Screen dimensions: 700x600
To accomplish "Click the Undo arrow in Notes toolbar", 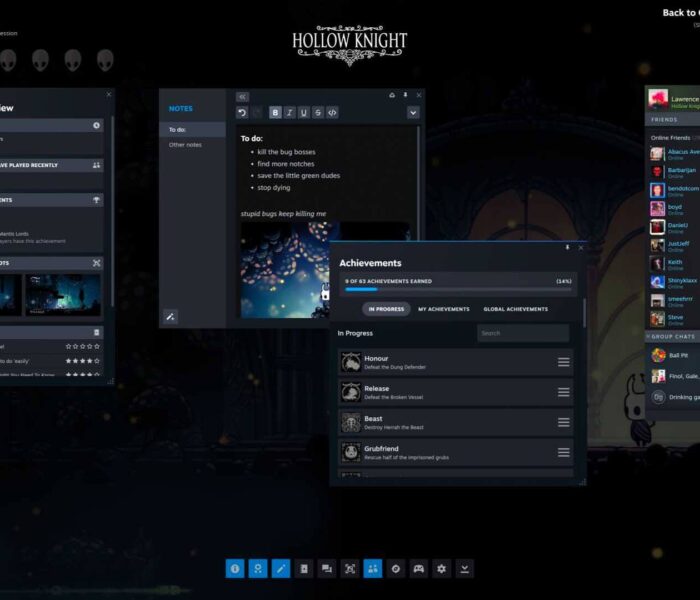I will point(242,112).
